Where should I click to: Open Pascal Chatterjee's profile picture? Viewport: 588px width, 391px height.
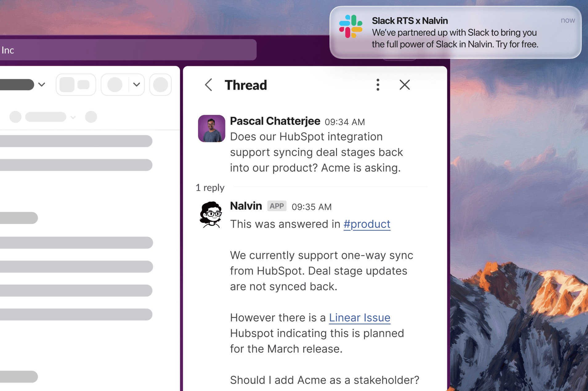[211, 128]
